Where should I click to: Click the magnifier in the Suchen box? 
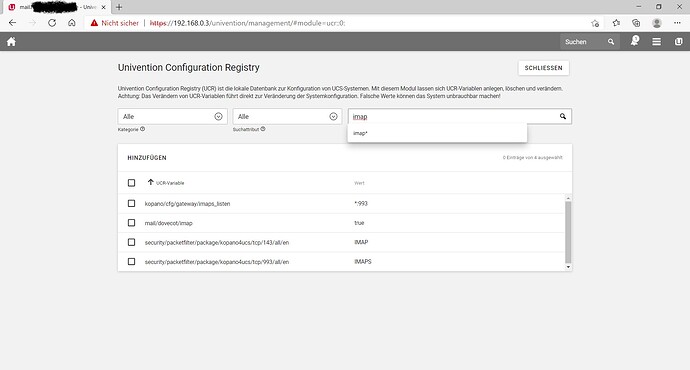coord(611,42)
